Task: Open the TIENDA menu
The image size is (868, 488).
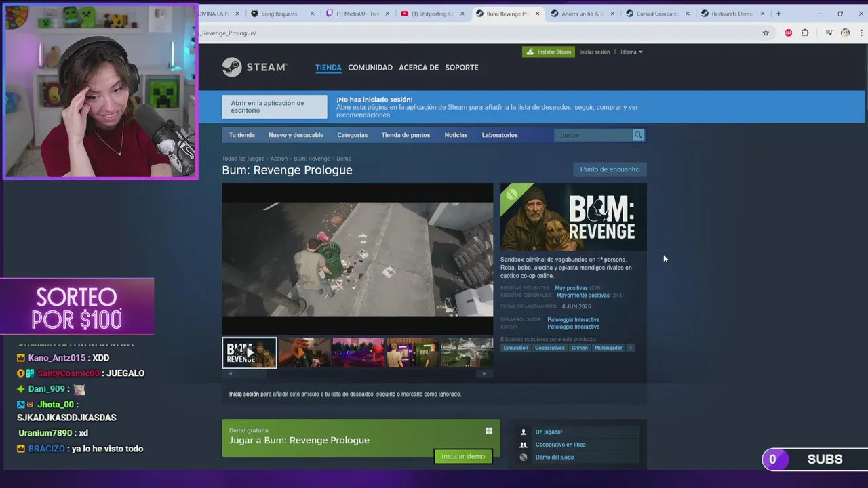Action: [328, 68]
